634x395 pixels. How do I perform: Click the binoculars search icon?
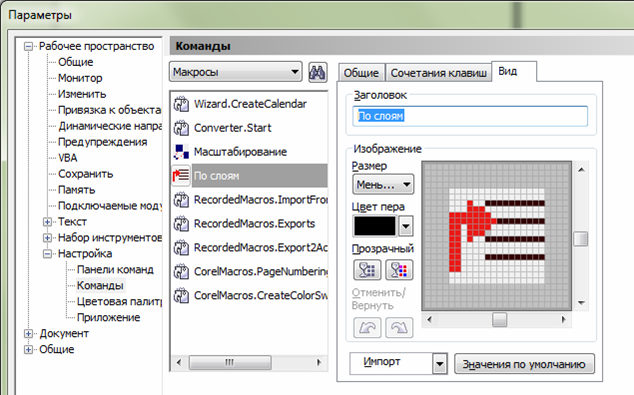click(x=317, y=73)
